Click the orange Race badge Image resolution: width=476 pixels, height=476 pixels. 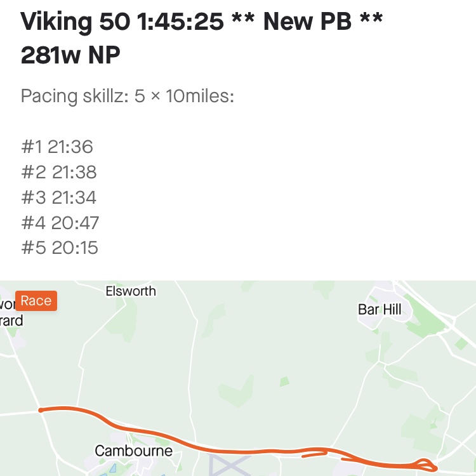(36, 301)
